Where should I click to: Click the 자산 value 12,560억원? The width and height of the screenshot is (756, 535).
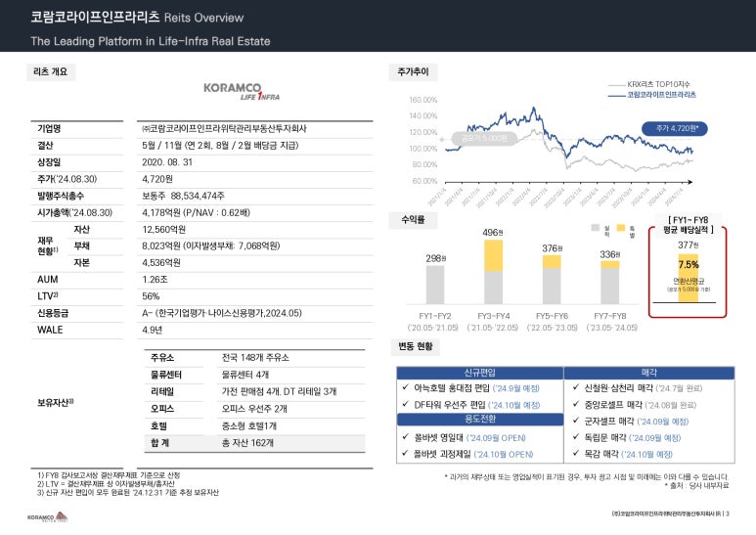coord(164,230)
